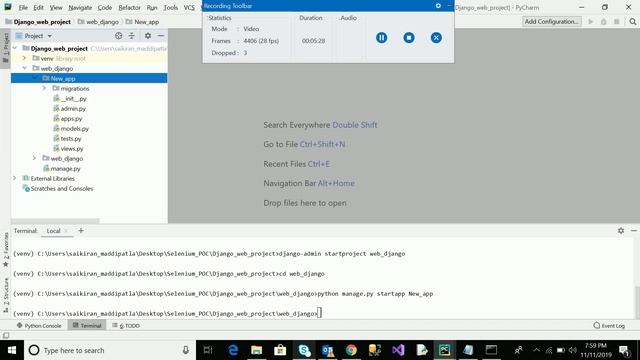Stop the recording in Recording toolbar
Screen dimensions: 640x360
click(409, 38)
